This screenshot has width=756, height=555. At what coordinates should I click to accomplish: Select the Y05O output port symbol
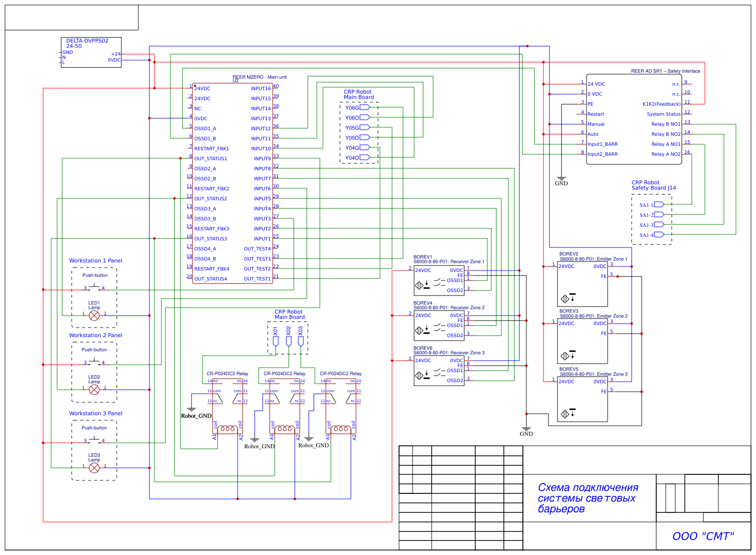pyautogui.click(x=365, y=137)
